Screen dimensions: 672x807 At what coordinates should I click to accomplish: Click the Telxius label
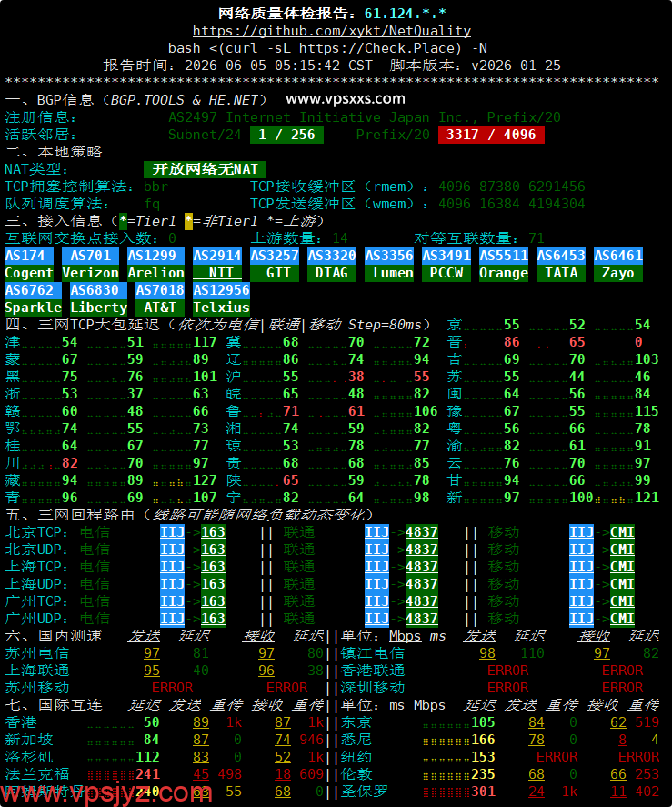(221, 308)
